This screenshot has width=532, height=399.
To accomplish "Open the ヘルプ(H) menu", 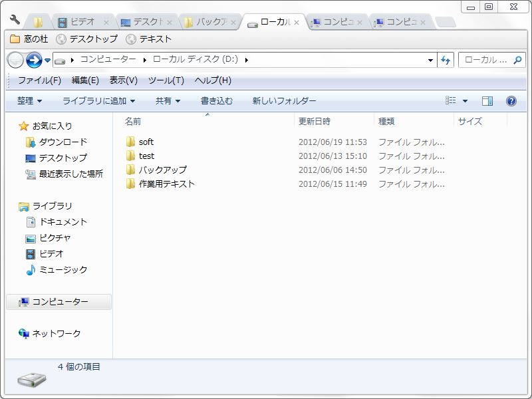I will point(213,80).
